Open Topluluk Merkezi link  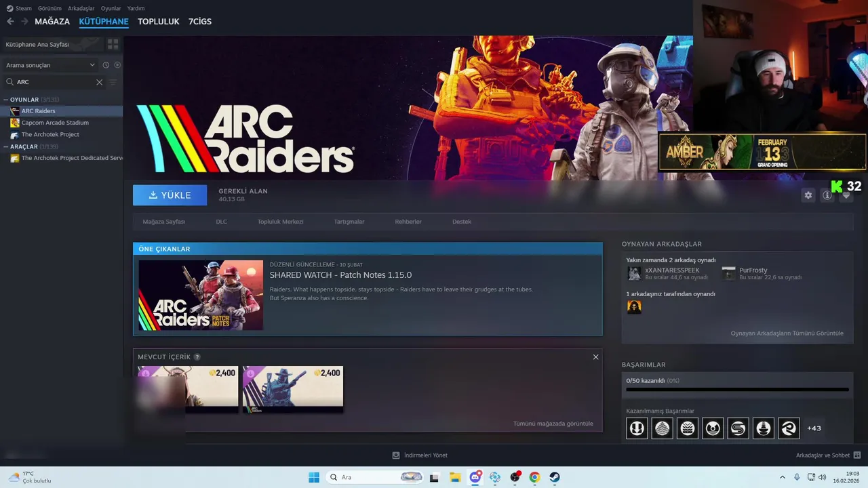[x=280, y=222]
